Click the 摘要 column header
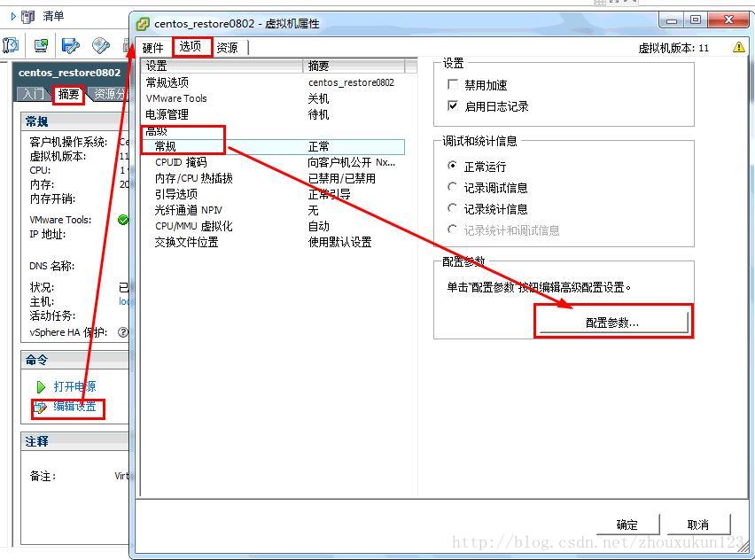 click(354, 66)
